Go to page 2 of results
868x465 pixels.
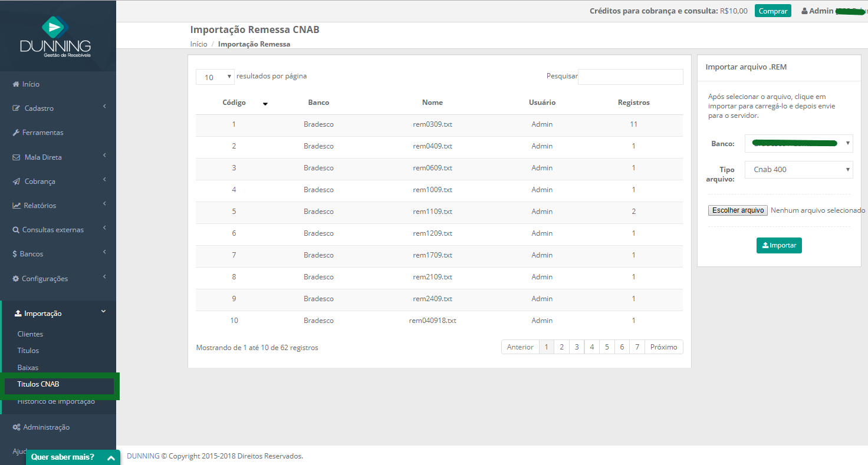click(x=561, y=347)
